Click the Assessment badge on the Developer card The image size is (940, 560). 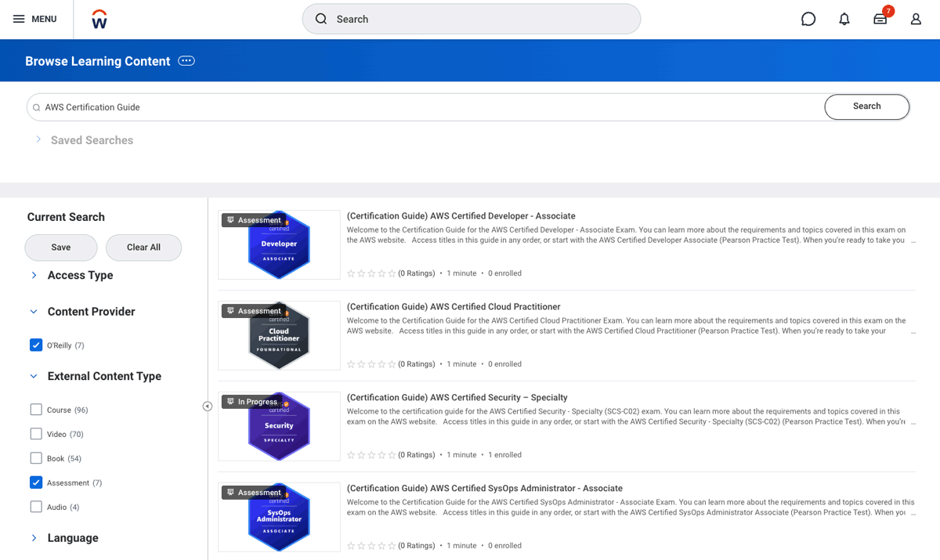tap(253, 220)
